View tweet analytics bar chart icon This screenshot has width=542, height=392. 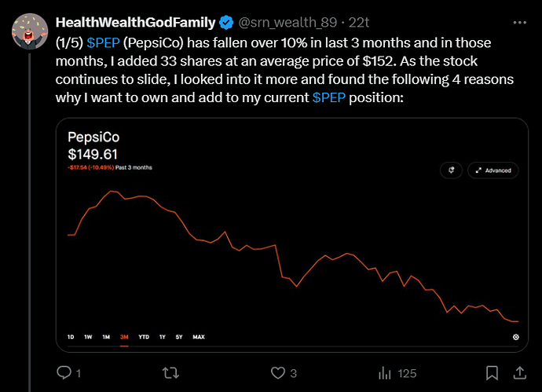pyautogui.click(x=385, y=373)
